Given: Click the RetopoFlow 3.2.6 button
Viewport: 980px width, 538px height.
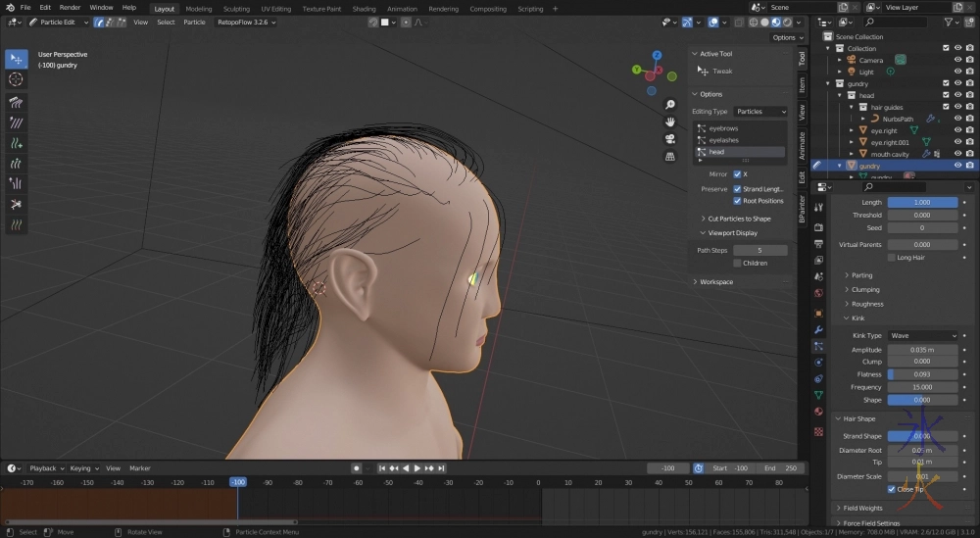Looking at the screenshot, I should pos(243,22).
